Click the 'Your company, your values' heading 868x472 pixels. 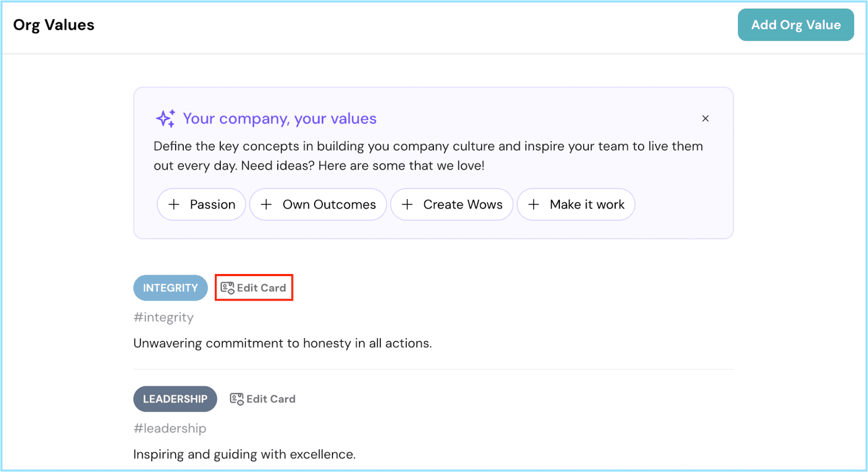point(279,119)
